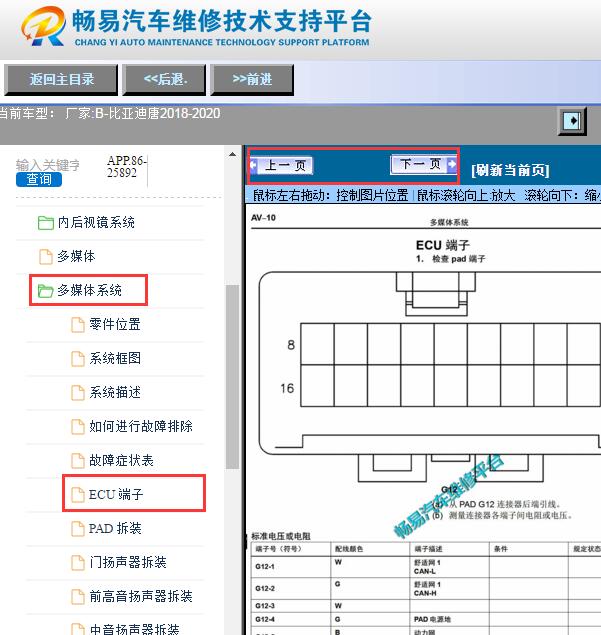601x635 pixels.
Task: Click the page icon beside 零件位置
Action: pos(78,325)
